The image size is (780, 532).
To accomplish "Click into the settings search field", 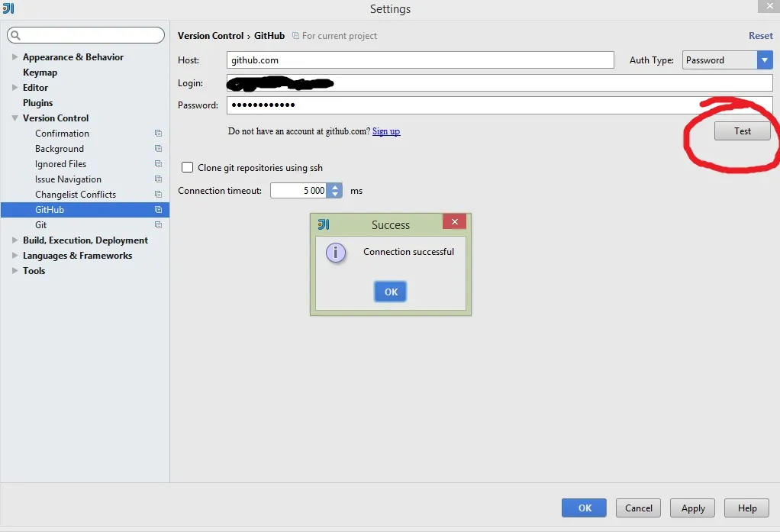I will click(85, 35).
